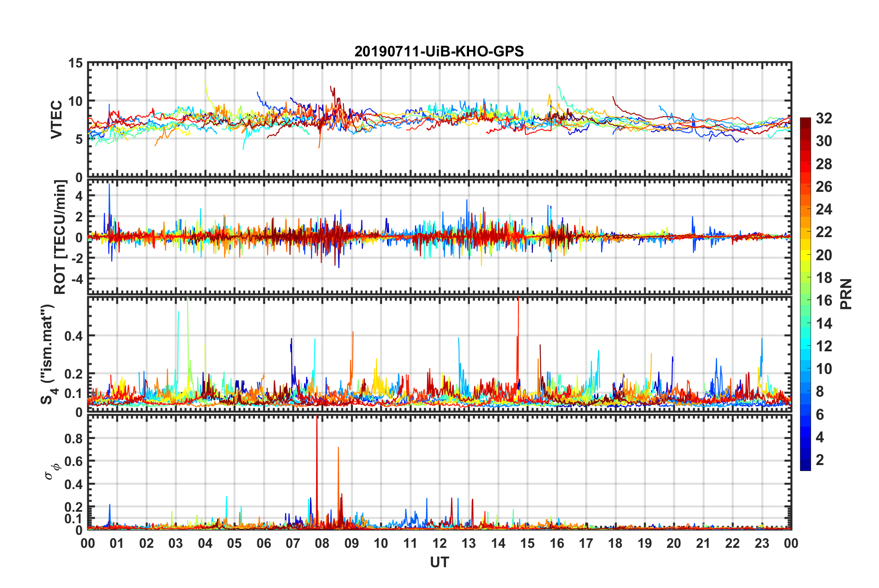This screenshot has width=879, height=588.
Task: Click sigma phi axis tick label 0.6
Action: [x=73, y=461]
